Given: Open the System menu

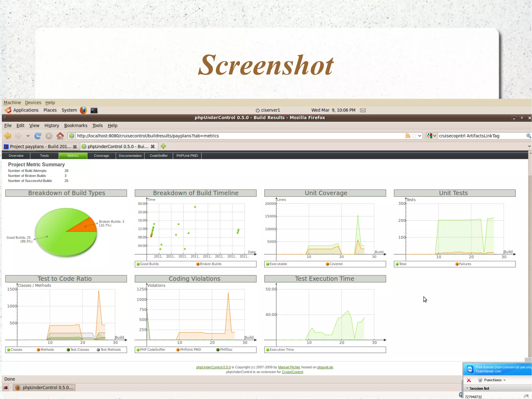Looking at the screenshot, I should [69, 110].
